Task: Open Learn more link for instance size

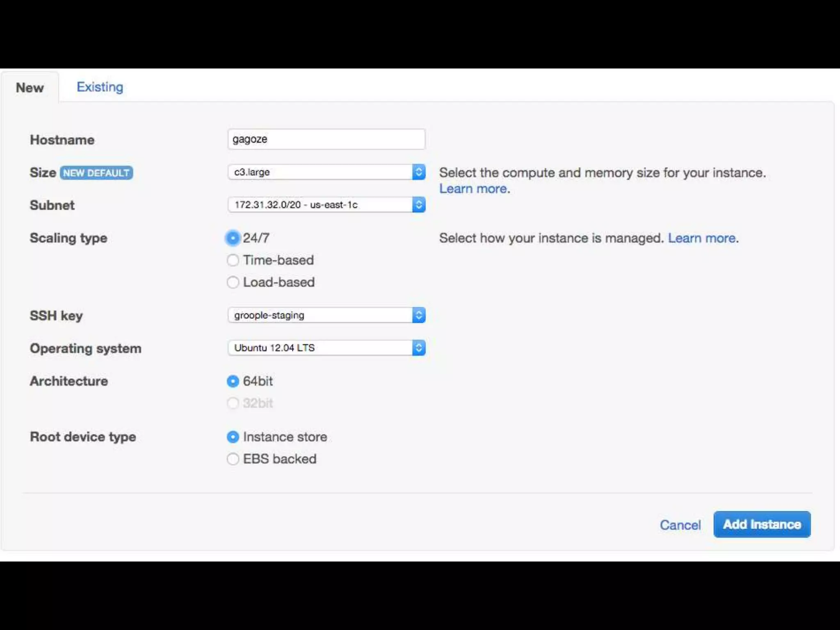Action: (x=474, y=189)
